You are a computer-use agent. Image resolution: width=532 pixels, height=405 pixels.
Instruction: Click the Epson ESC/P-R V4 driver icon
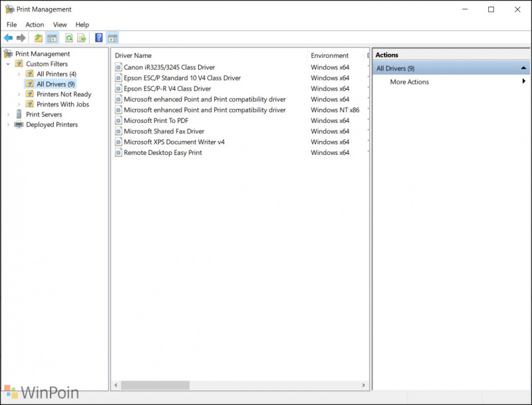118,88
